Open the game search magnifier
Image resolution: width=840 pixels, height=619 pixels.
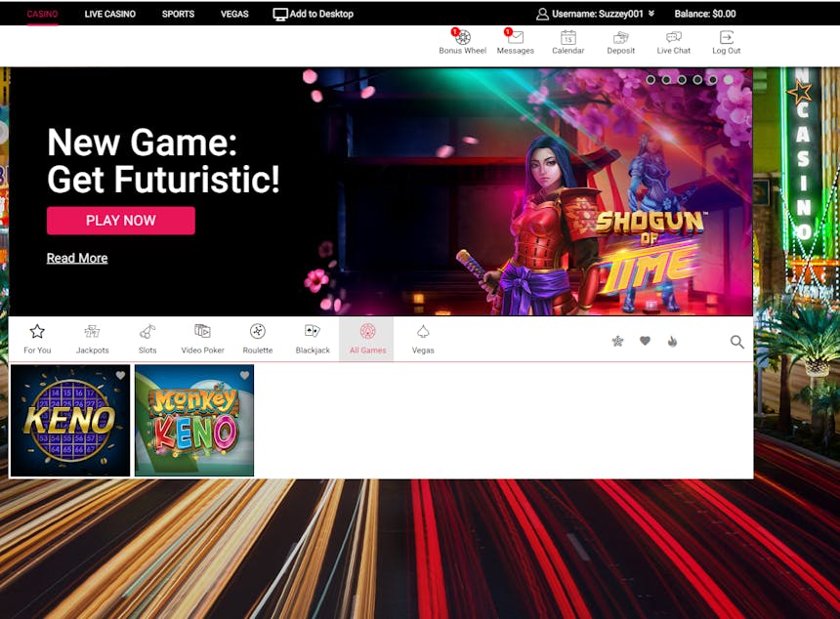point(737,342)
